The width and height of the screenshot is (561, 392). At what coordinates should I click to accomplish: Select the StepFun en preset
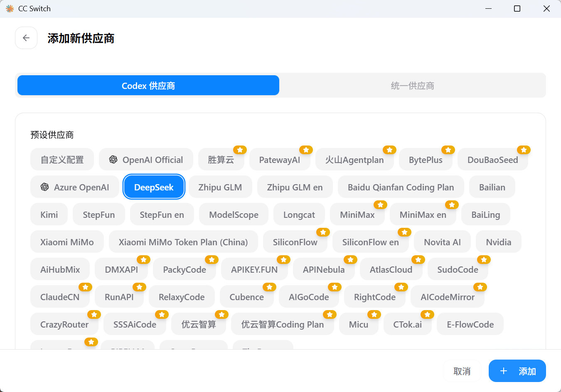162,214
